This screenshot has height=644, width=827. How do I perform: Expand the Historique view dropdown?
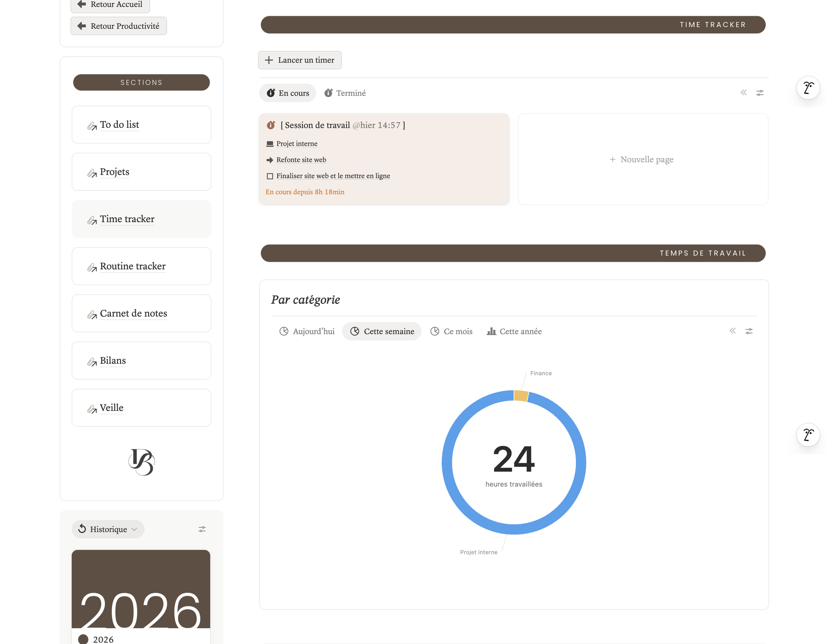click(108, 529)
